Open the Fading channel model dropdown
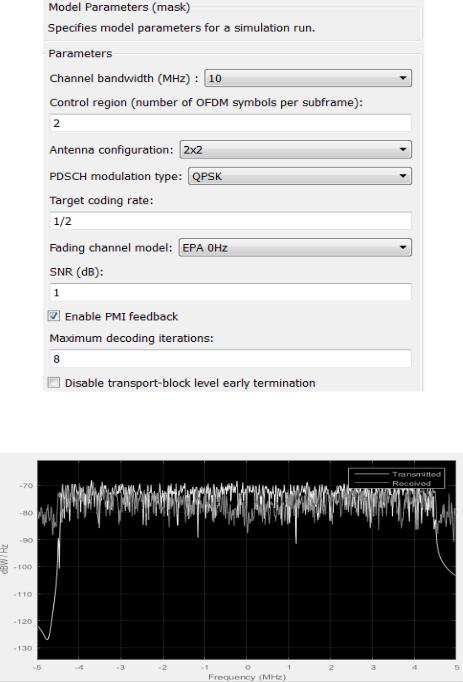The image size is (463, 682). click(295, 247)
